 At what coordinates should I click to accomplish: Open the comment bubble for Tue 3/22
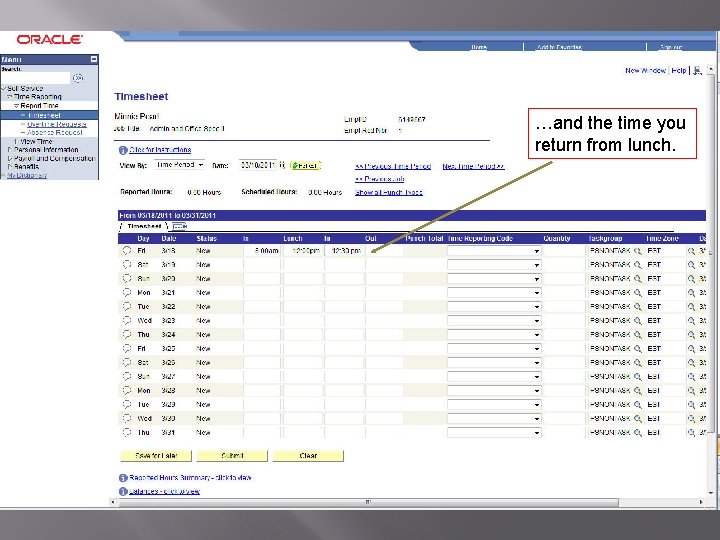[127, 306]
